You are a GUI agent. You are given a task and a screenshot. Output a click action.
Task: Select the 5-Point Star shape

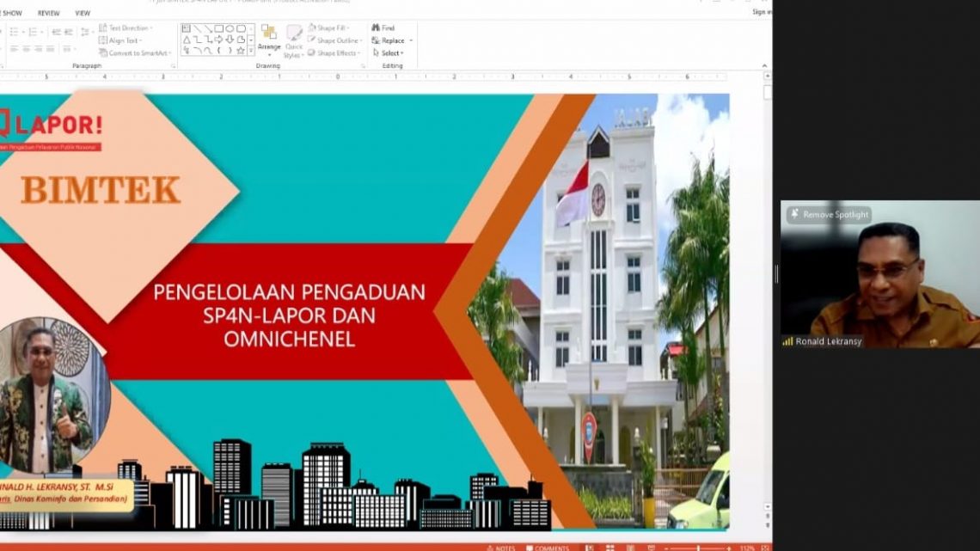click(x=242, y=52)
